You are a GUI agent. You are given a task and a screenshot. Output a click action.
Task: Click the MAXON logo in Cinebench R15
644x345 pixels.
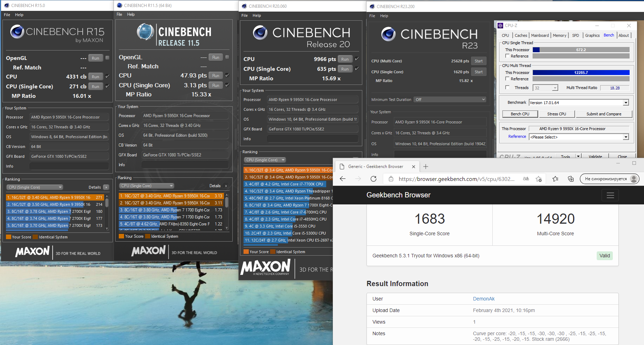click(33, 251)
